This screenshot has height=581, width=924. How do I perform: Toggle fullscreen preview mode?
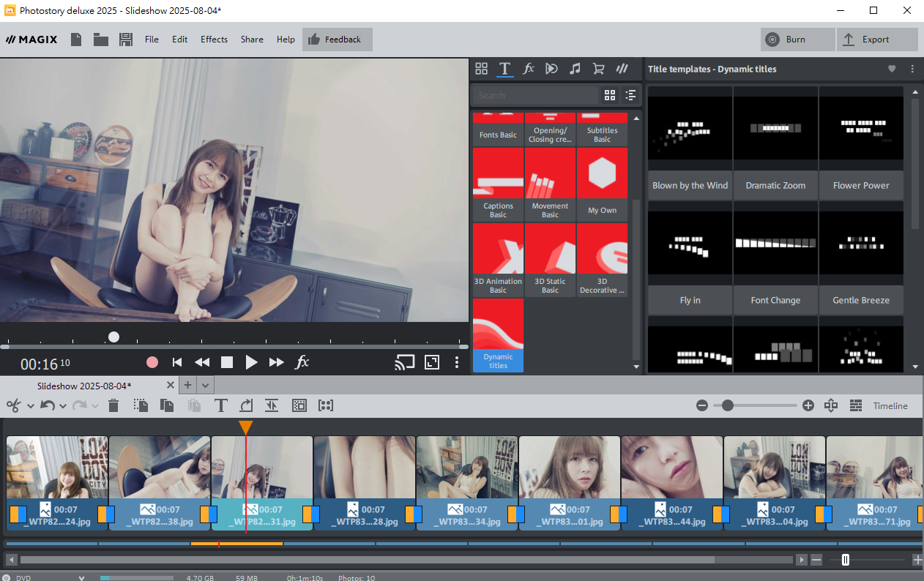[x=432, y=362]
